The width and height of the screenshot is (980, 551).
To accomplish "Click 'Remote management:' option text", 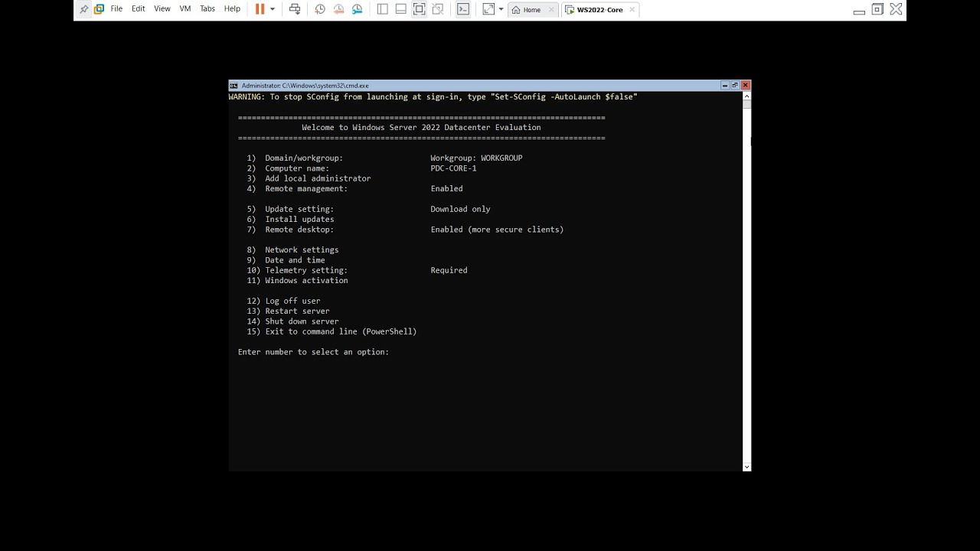I will pos(306,188).
